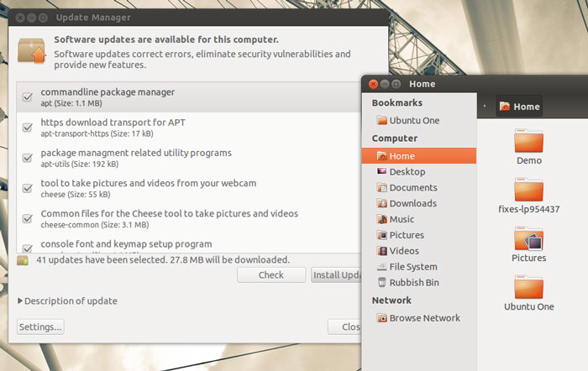Screen dimensions: 588x371
Task: Click the Computer section header
Action: click(395, 138)
